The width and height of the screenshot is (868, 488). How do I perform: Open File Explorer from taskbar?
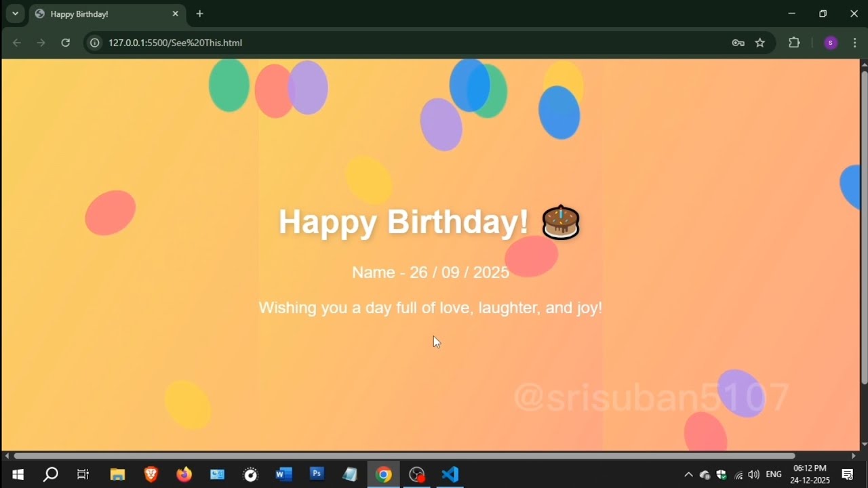(x=117, y=474)
